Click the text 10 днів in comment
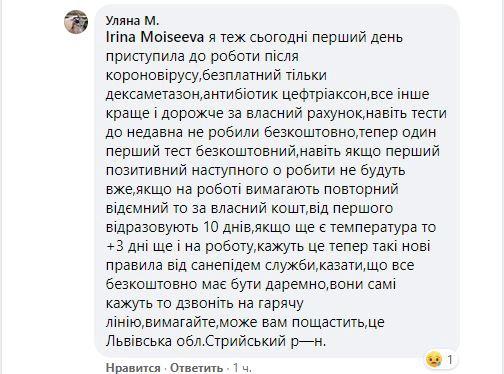The image size is (504, 374). pyautogui.click(x=226, y=228)
